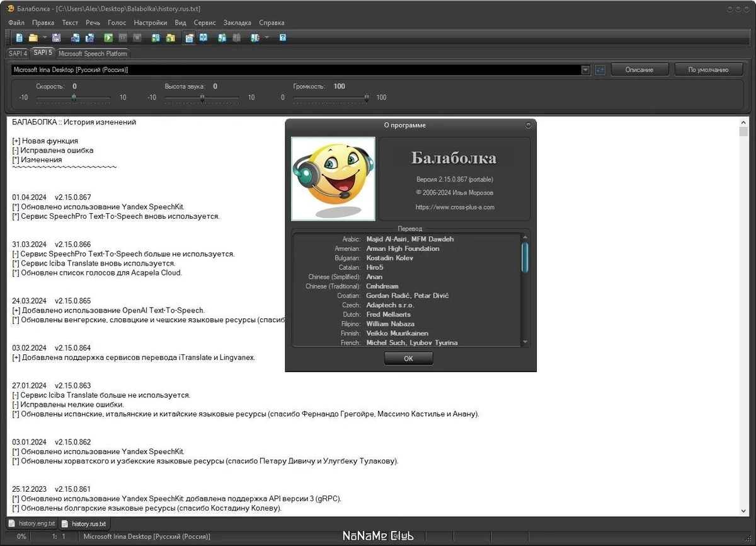Click the Split to audio files icon
The image size is (756, 546).
pos(89,38)
